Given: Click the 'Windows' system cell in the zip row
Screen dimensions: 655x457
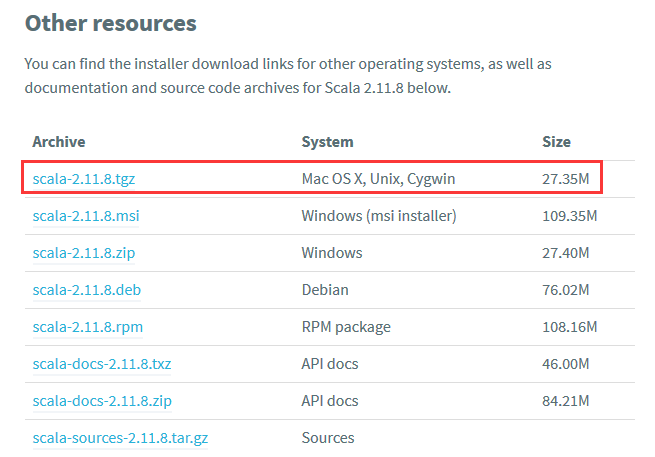Looking at the screenshot, I should tap(332, 253).
